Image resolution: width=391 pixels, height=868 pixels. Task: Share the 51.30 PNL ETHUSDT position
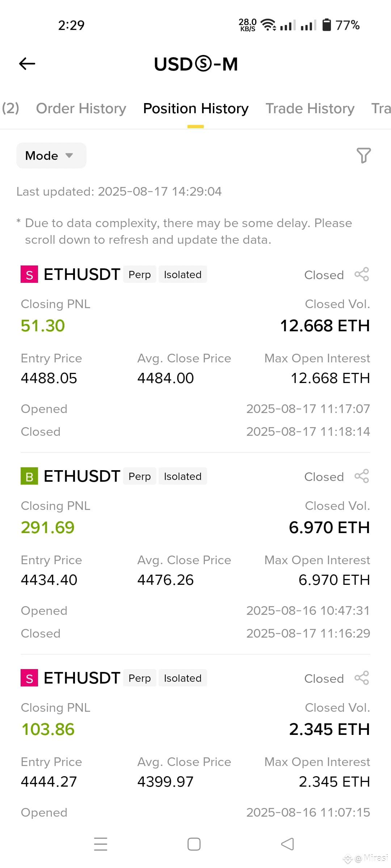click(362, 275)
